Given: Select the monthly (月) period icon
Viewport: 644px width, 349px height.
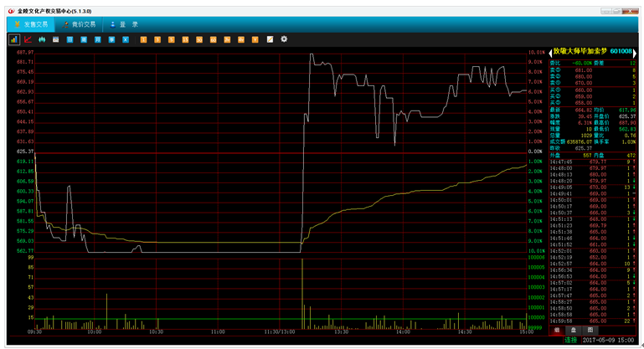Looking at the screenshot, I should coord(98,39).
